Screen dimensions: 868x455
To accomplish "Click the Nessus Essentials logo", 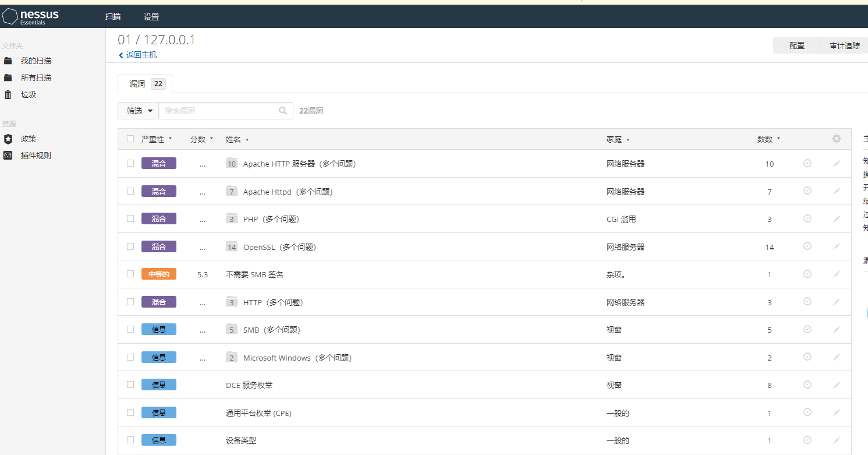I will 31,16.
